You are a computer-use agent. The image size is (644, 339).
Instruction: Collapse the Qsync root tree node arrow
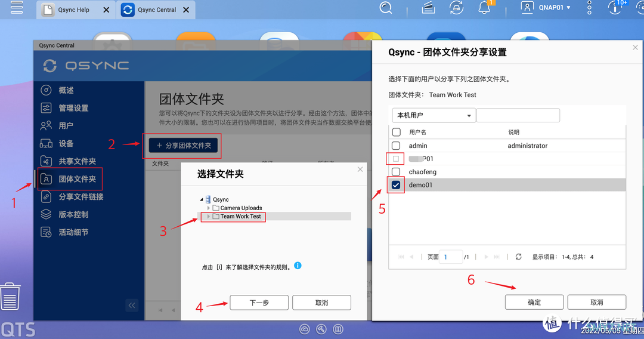tap(202, 200)
